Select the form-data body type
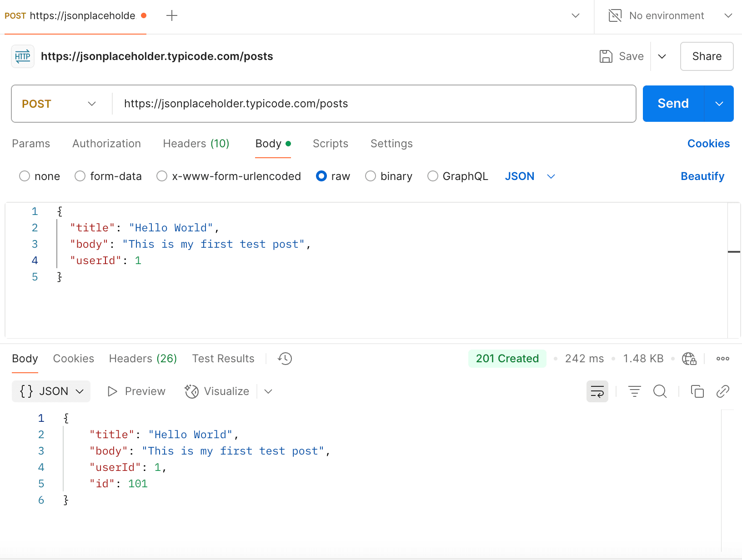742x560 pixels. pyautogui.click(x=80, y=176)
